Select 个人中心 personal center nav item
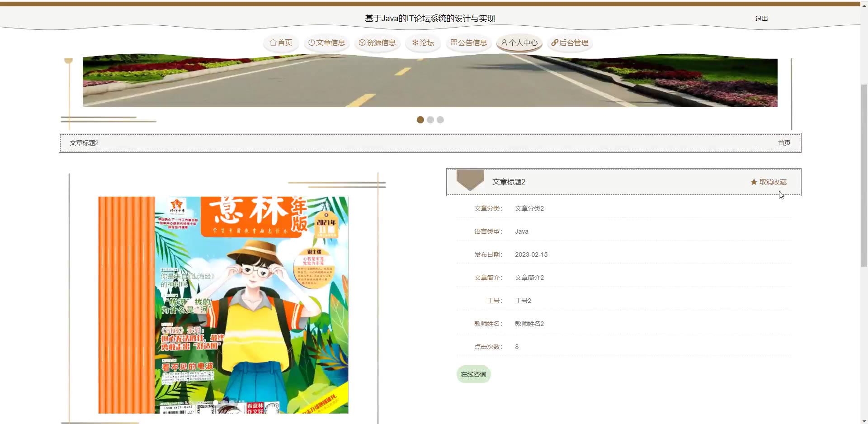This screenshot has height=424, width=868. tap(519, 42)
